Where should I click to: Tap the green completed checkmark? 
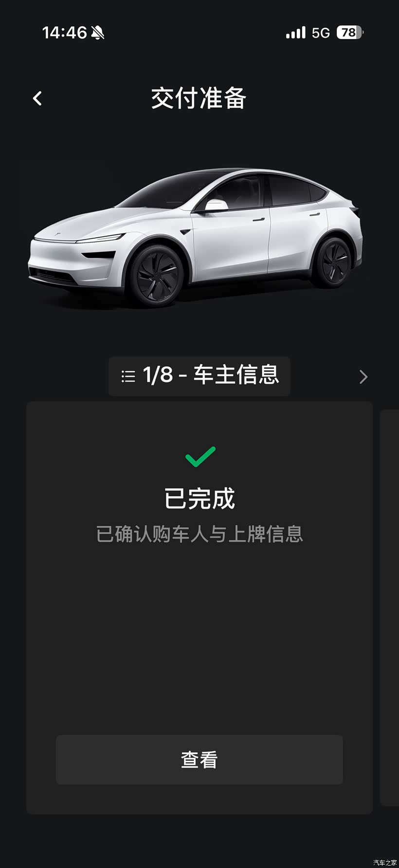point(200,456)
